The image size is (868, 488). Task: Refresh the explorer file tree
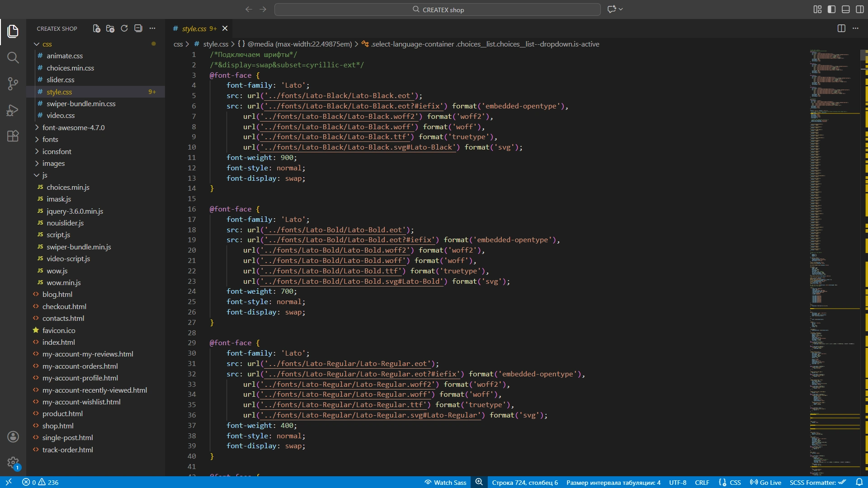pyautogui.click(x=124, y=28)
